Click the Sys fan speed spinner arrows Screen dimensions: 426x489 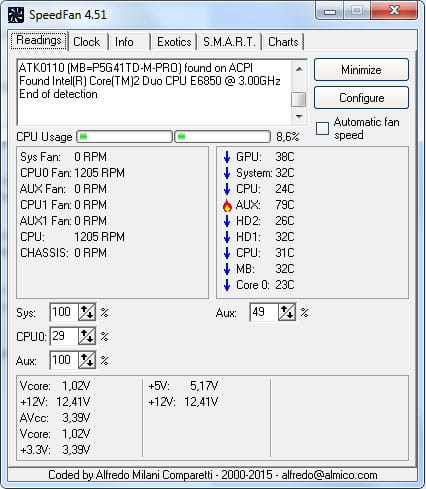pyautogui.click(x=87, y=312)
